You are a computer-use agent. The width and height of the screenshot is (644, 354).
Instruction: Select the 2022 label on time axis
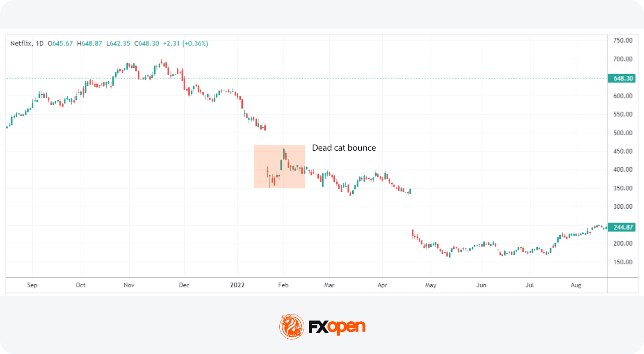tap(237, 285)
